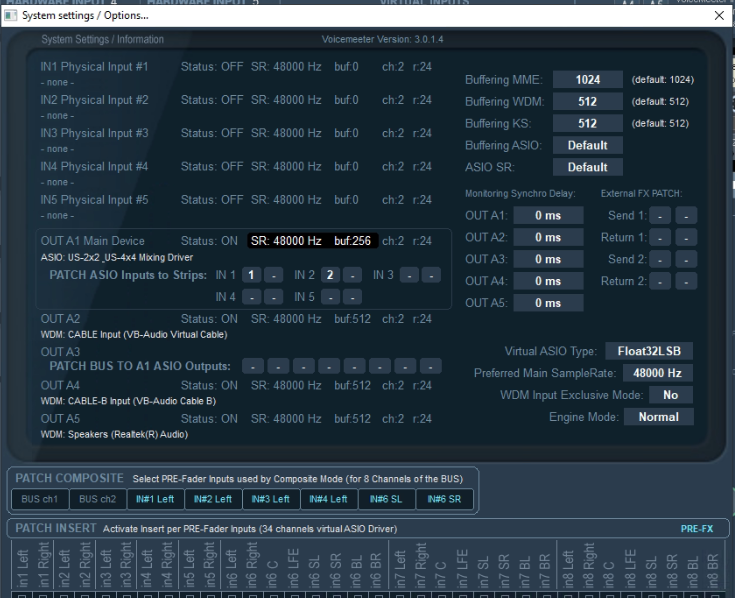Open Preferred Main SampleRate 48000 Hz selector
This screenshot has width=735, height=598.
point(657,373)
